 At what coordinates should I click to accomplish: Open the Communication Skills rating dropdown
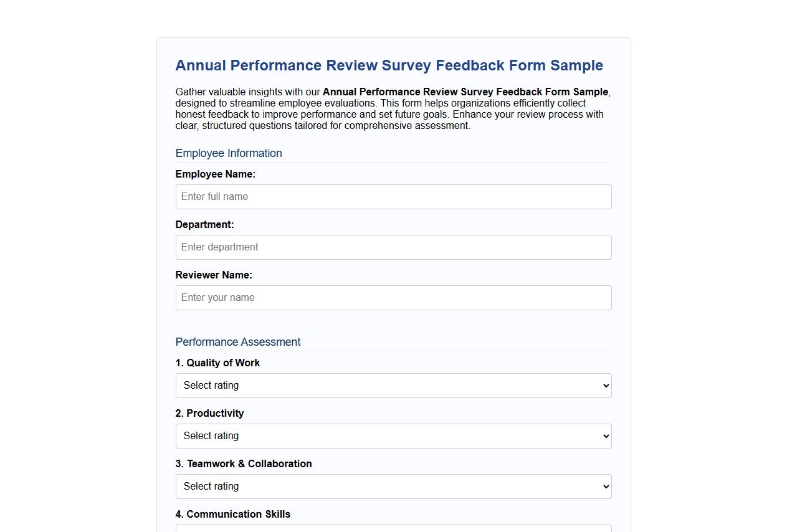point(393,530)
